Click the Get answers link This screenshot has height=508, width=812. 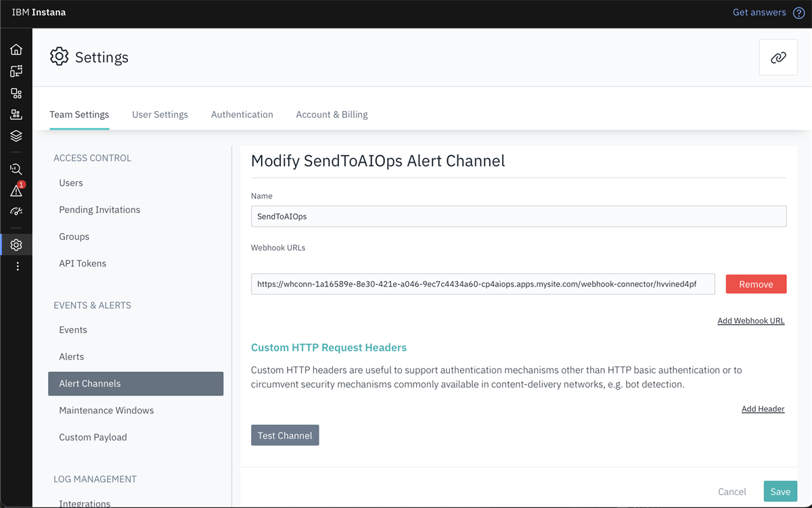click(x=759, y=12)
